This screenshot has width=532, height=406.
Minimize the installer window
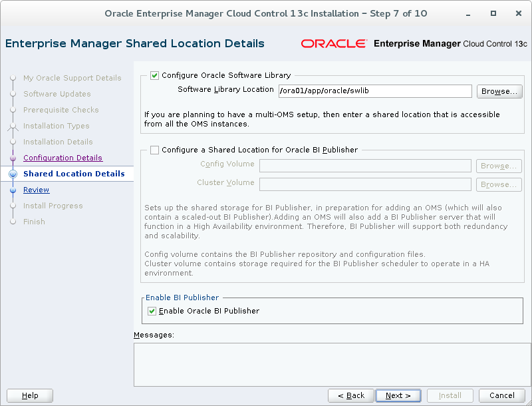(x=468, y=14)
